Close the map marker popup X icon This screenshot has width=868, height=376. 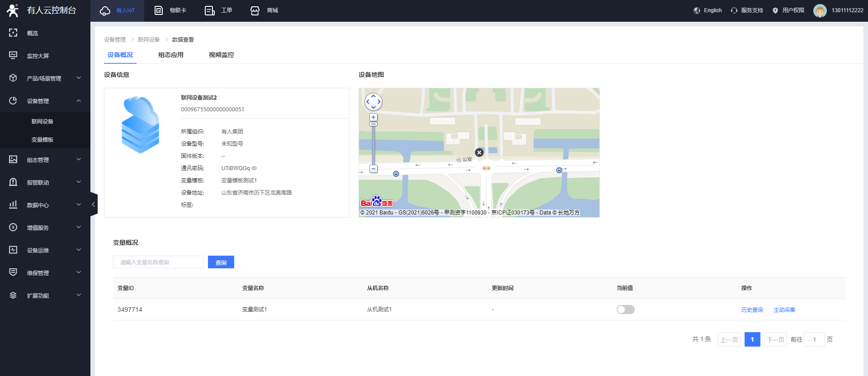point(479,152)
